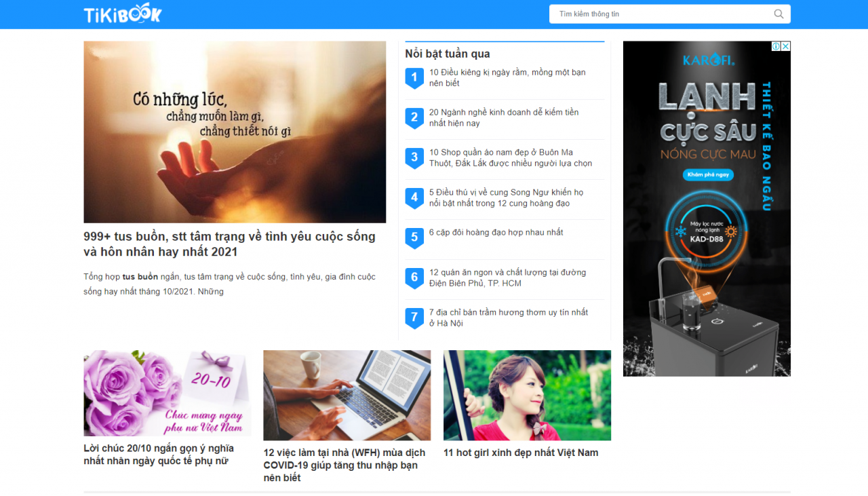The image size is (868, 496).
Task: Click the number 5 ranking badge
Action: [x=414, y=238]
